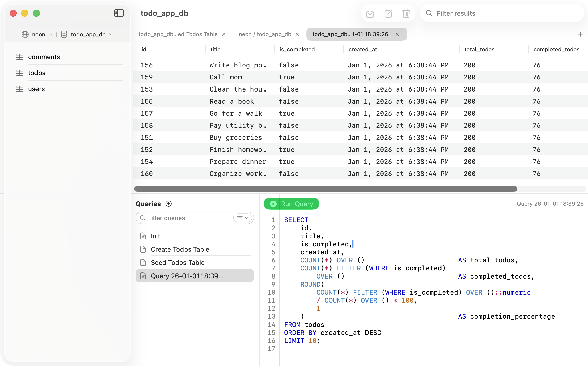
Task: Click the horizontal results scrollbar
Action: click(x=325, y=189)
